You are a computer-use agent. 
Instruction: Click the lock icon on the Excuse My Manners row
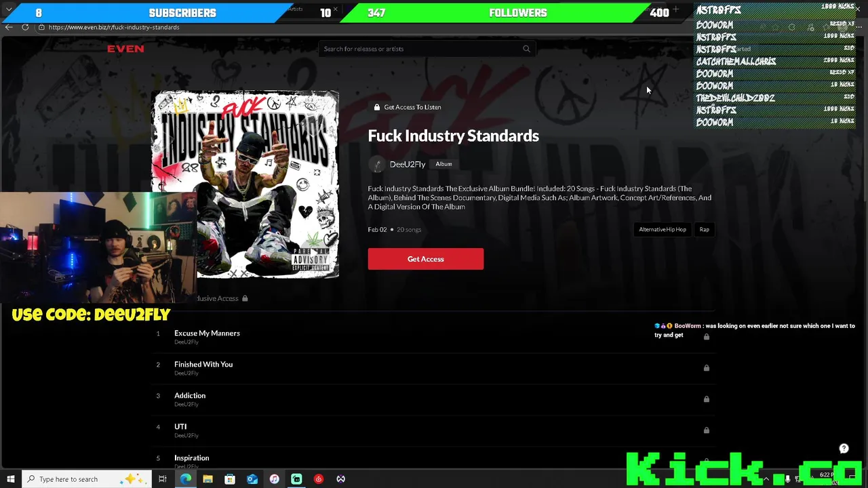tap(707, 337)
